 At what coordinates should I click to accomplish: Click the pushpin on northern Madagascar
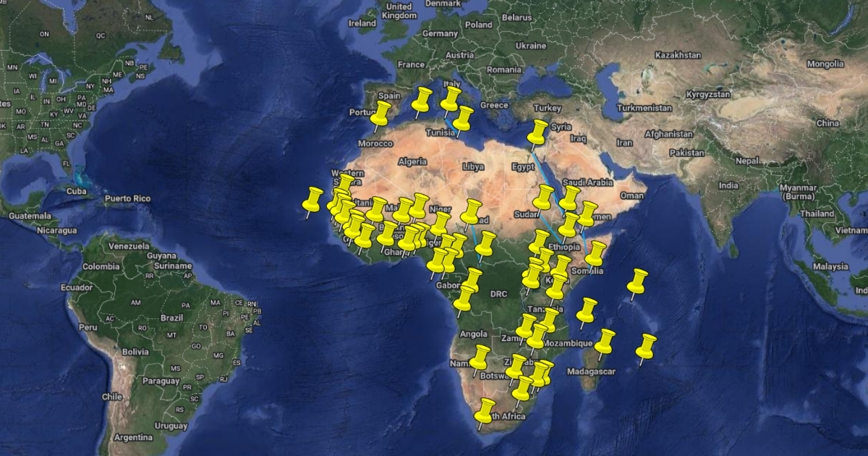pos(605,340)
